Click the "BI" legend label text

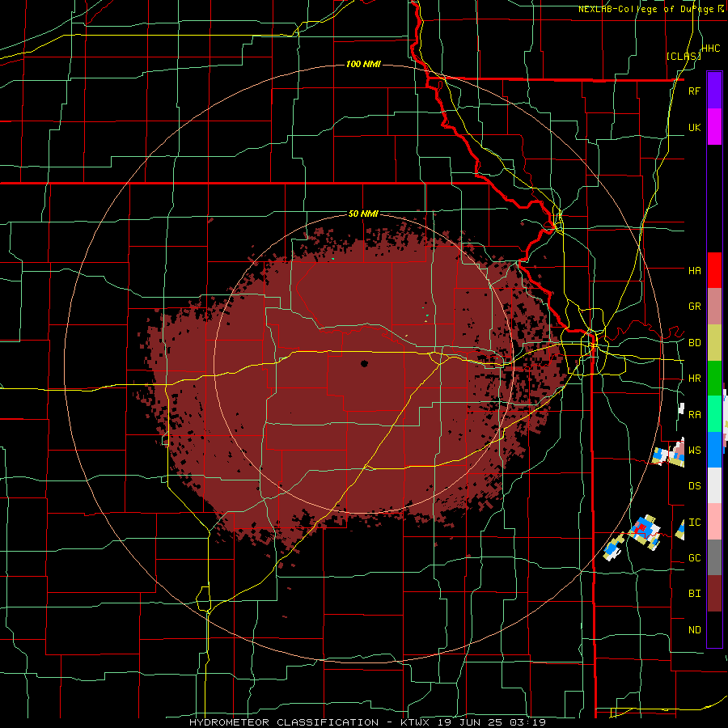[694, 594]
